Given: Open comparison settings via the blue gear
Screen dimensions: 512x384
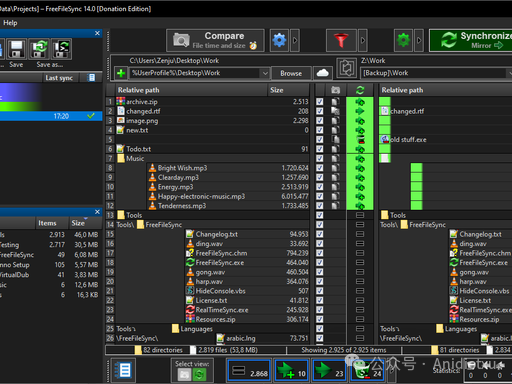Looking at the screenshot, I should pos(279,40).
